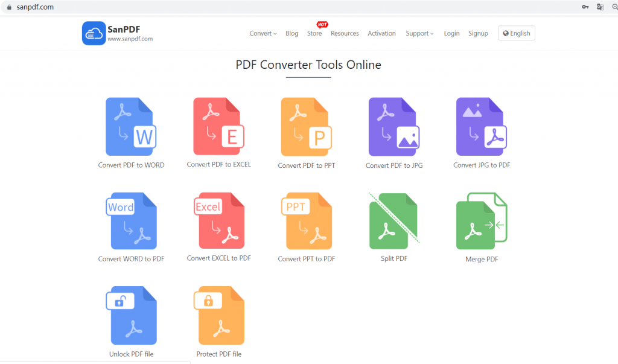Launch the Convert EXCEL to PDF tool
Image resolution: width=618 pixels, height=364 pixels.
click(218, 220)
